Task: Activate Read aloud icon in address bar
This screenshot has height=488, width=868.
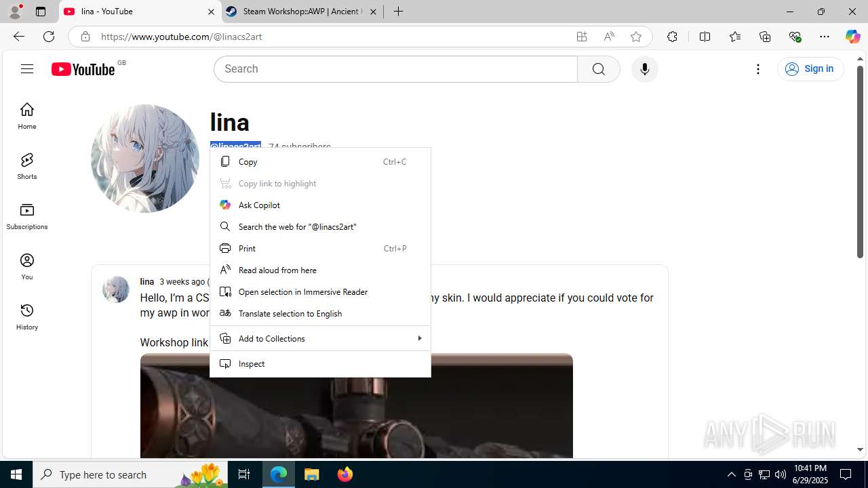Action: tap(609, 37)
